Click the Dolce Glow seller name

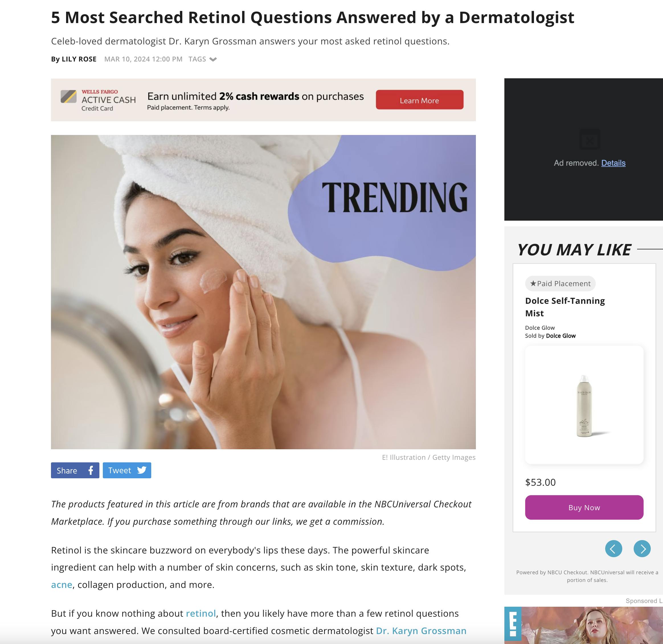click(560, 336)
